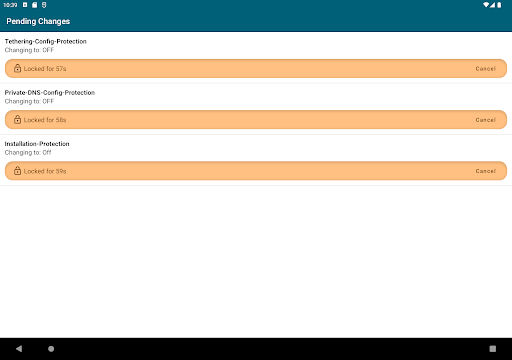The height and width of the screenshot is (360, 512).
Task: Click lock icon beside 'Locked for 57s'
Action: click(17, 68)
